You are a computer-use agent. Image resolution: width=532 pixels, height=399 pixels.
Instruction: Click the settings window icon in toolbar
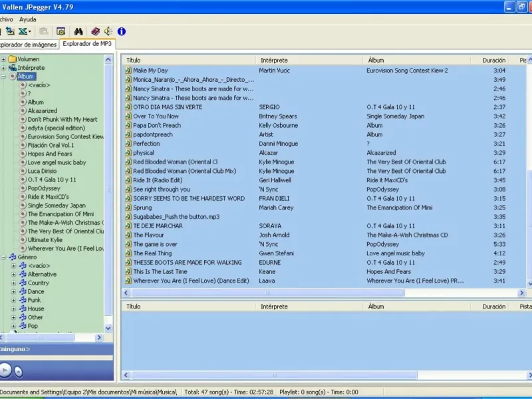pos(61,31)
